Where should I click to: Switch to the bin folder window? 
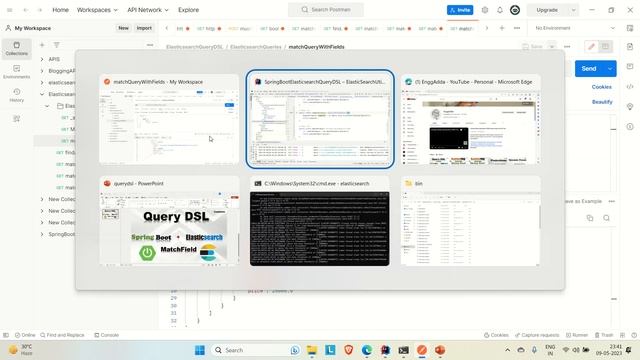coord(471,221)
